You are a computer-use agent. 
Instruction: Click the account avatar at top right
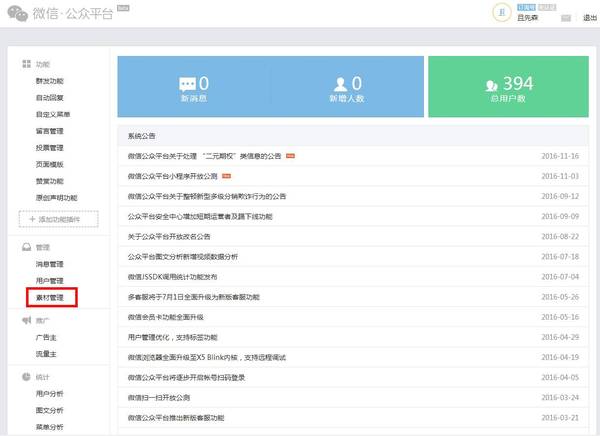[x=502, y=13]
